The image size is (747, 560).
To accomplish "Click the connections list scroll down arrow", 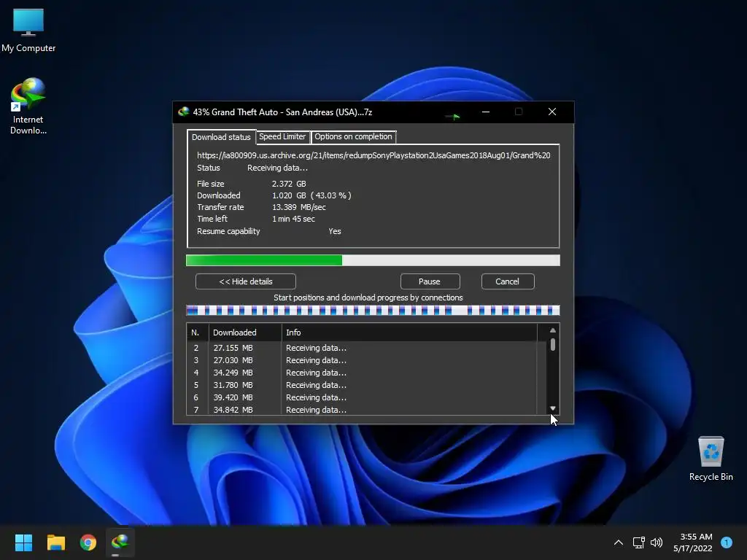I will pos(553,408).
